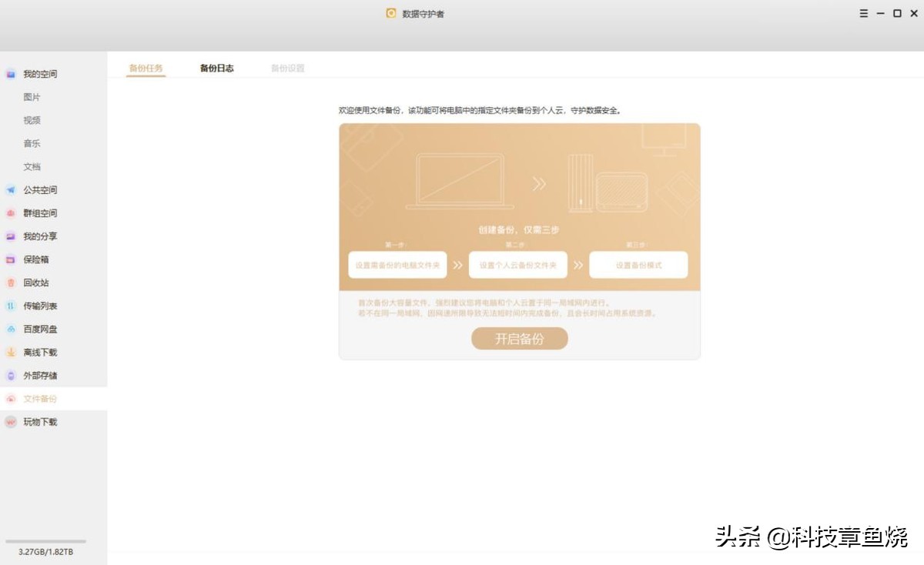Viewport: 924px width, 565px height.
Task: Select 传输列表 label in sidebar
Action: pyautogui.click(x=40, y=306)
